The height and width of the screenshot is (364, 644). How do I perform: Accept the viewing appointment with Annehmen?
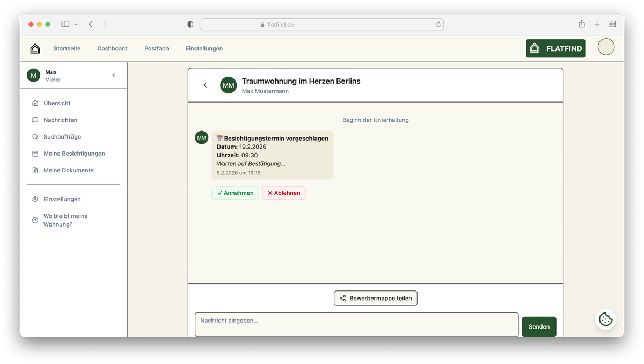point(235,193)
